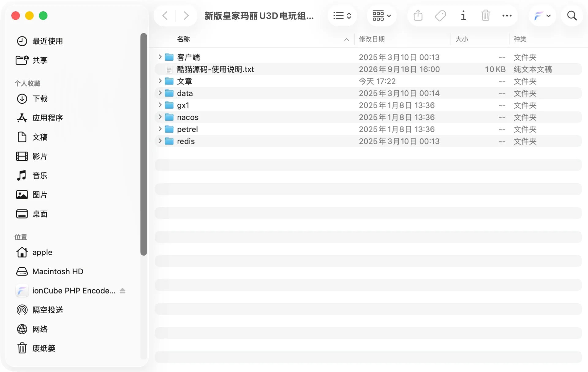This screenshot has width=588, height=372.
Task: Click the forward navigation arrow
Action: [x=186, y=16]
